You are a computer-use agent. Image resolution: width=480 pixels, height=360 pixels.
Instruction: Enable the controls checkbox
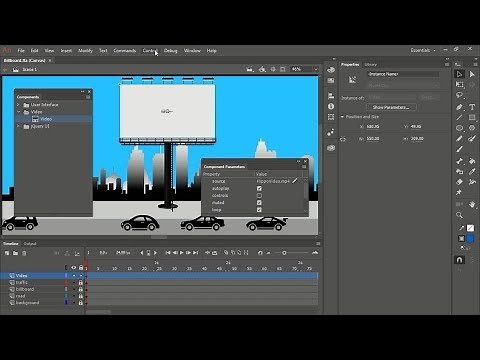tap(259, 195)
